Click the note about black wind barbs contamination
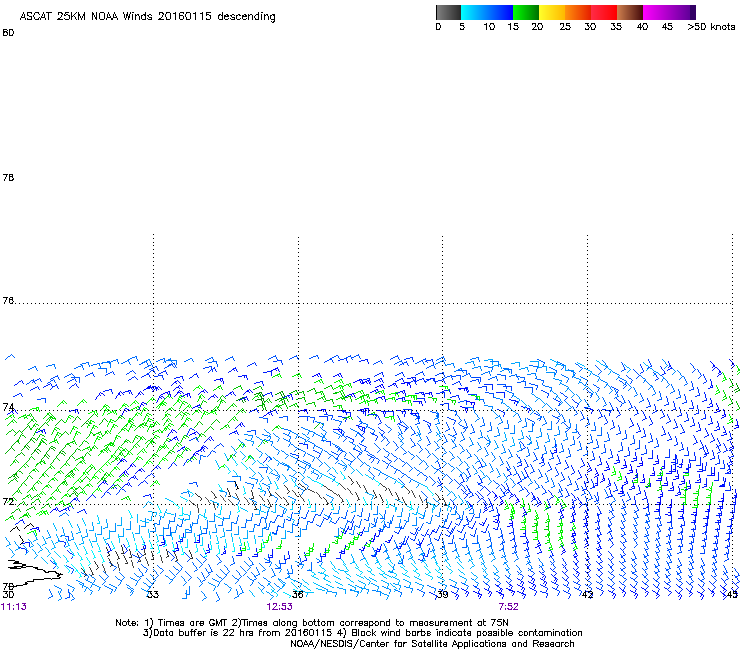Screen dimensions: 740x650 [460, 633]
